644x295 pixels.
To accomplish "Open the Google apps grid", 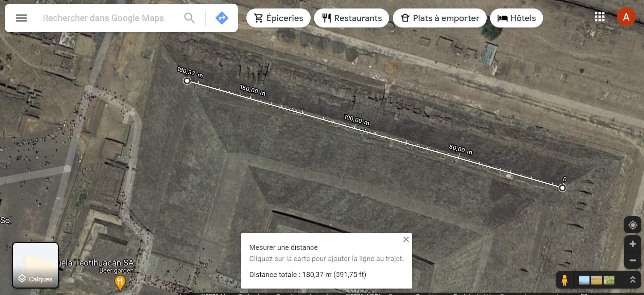I will [599, 17].
